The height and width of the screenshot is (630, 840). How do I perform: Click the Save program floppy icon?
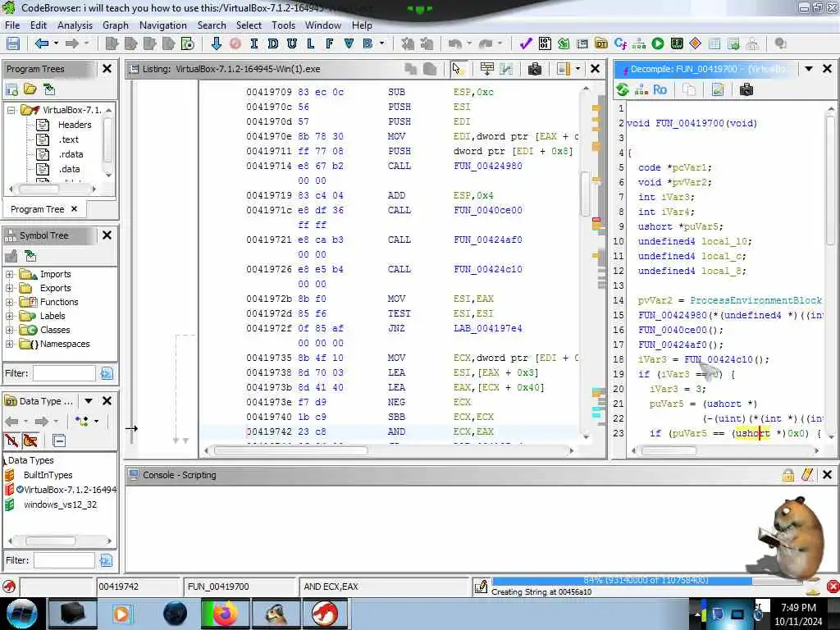click(x=13, y=44)
